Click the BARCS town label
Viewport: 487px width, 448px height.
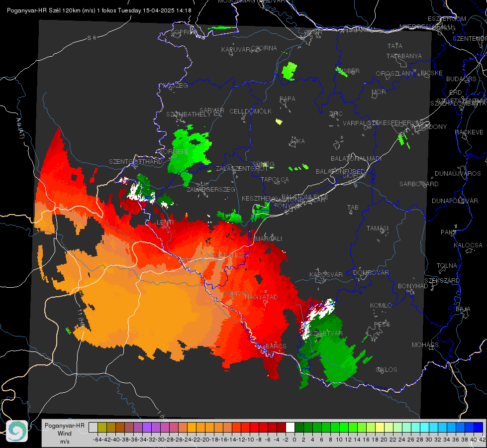[276, 346]
